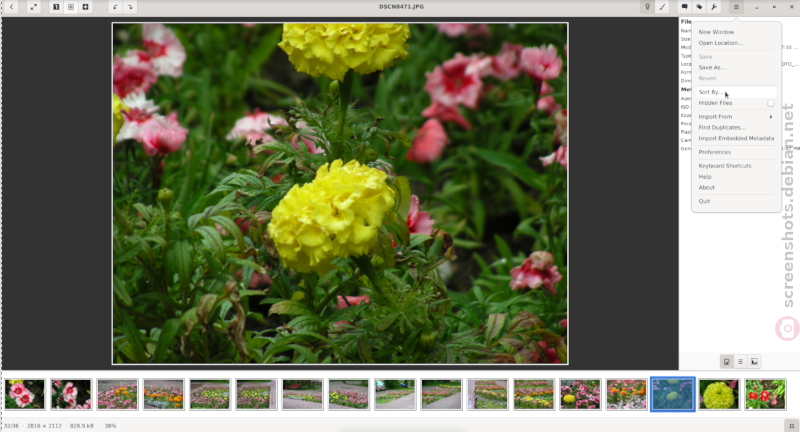Open Sort By... dialog
The image size is (800, 432).
point(736,92)
